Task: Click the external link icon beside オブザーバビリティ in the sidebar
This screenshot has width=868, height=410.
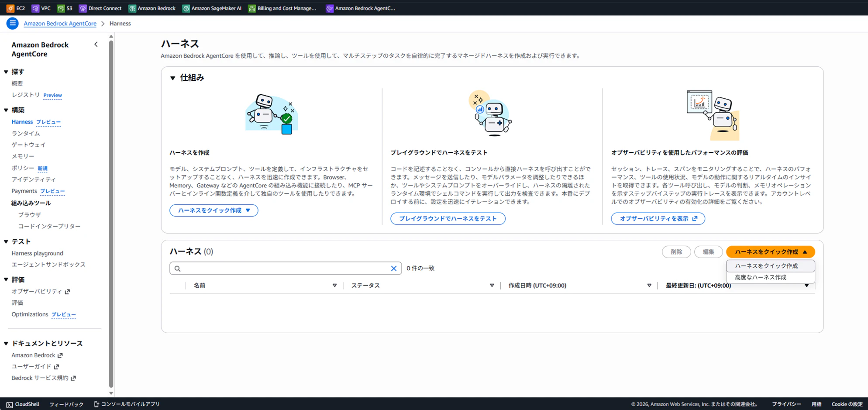Action: [67, 292]
